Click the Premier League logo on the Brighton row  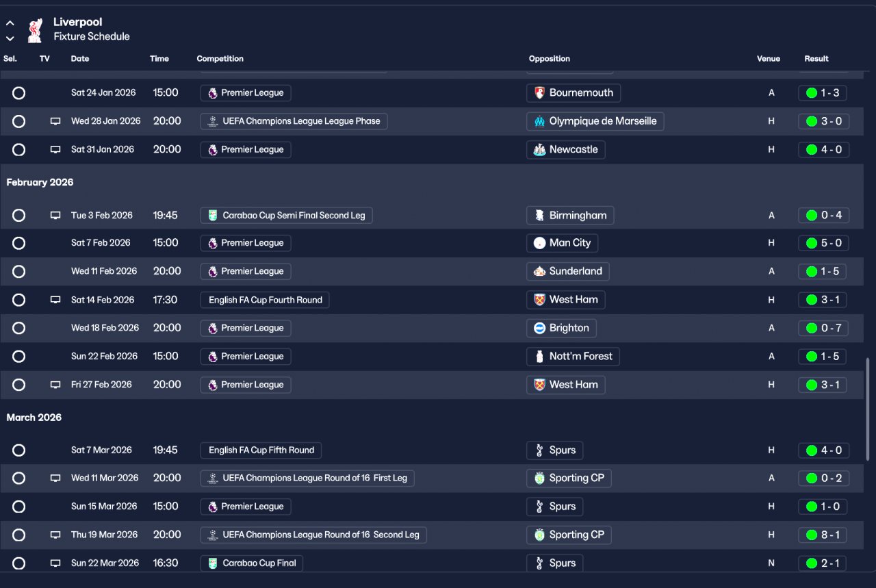click(213, 328)
